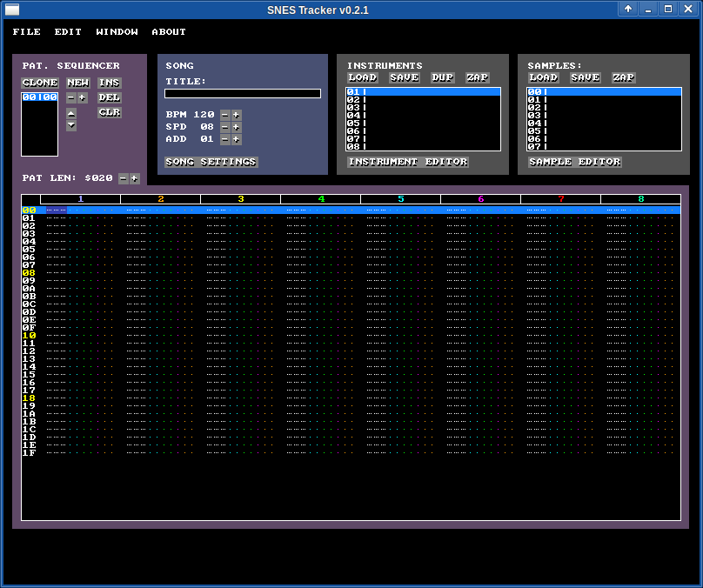Decrease pattern length with minus button
Viewport: 703px width, 588px height.
(123, 178)
